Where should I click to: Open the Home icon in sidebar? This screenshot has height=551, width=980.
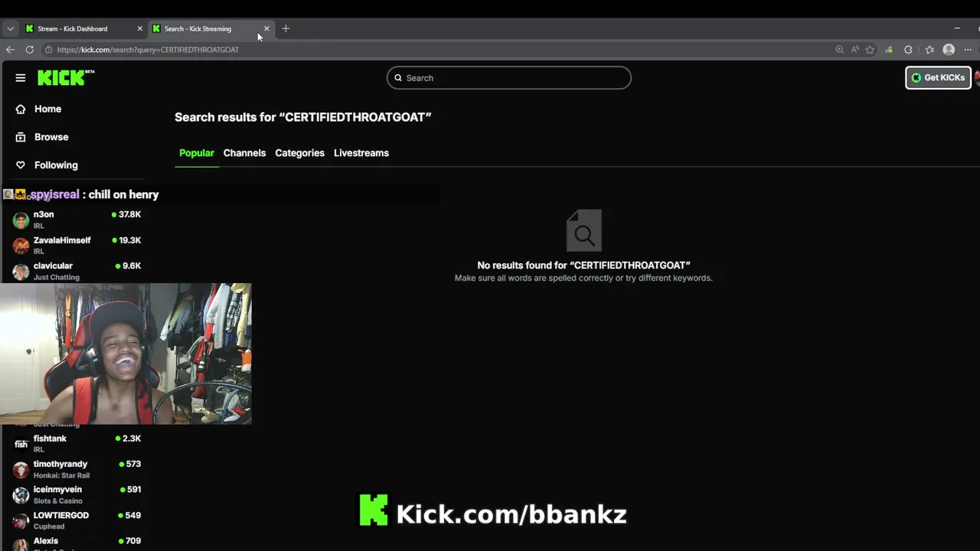(21, 109)
